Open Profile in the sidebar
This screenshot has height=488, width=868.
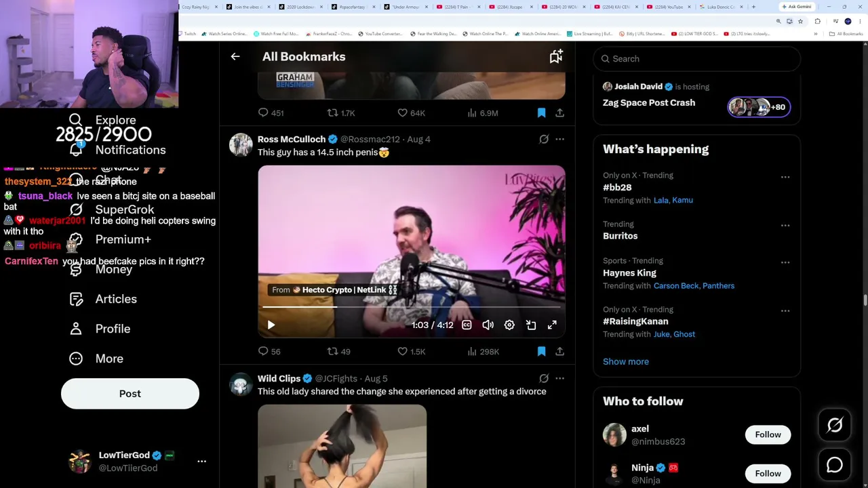coord(100,329)
